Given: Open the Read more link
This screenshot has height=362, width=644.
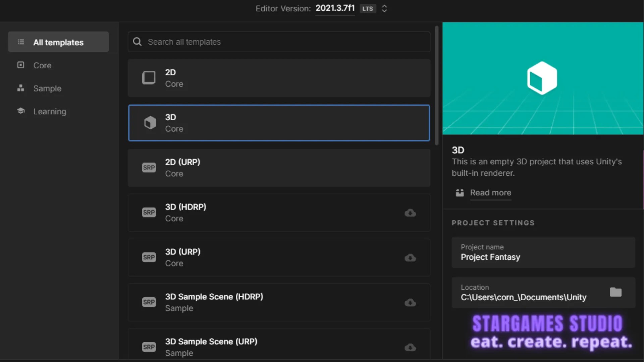Looking at the screenshot, I should click(490, 193).
